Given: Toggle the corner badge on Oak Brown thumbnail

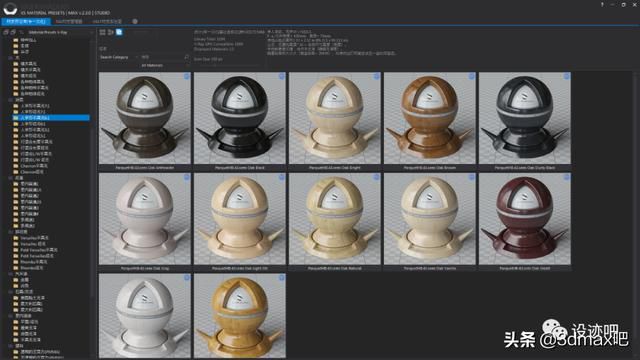Looking at the screenshot, I should pyautogui.click(x=471, y=76).
